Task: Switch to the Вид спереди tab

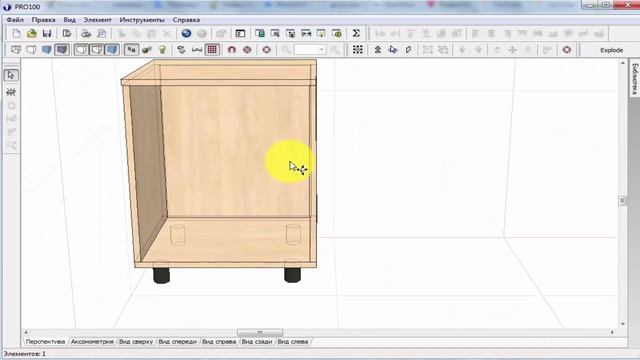Action: tap(178, 342)
